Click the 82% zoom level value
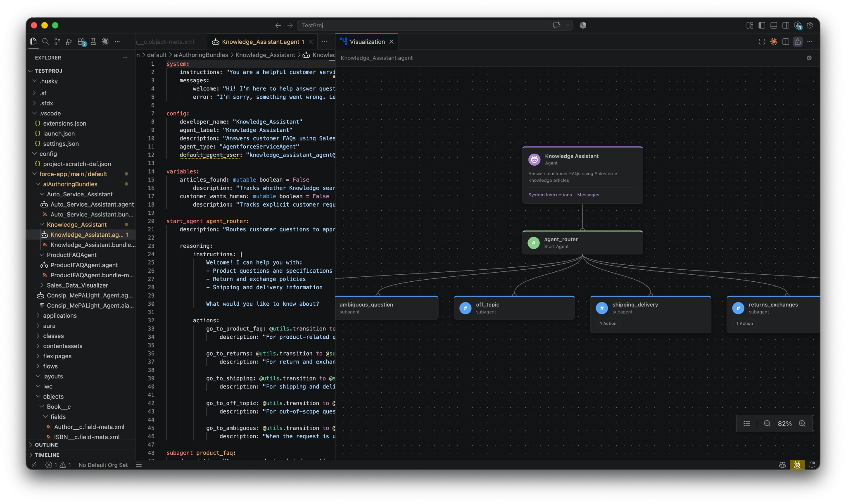 (x=784, y=423)
